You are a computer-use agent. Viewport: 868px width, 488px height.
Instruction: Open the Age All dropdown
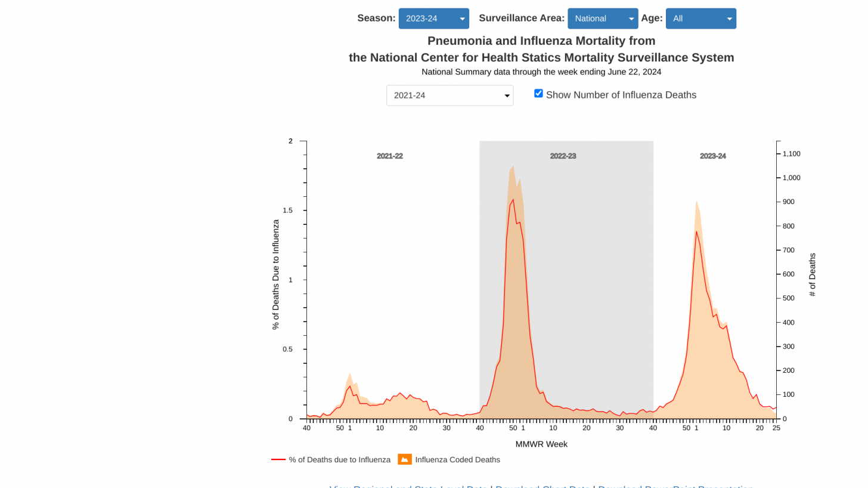click(701, 18)
